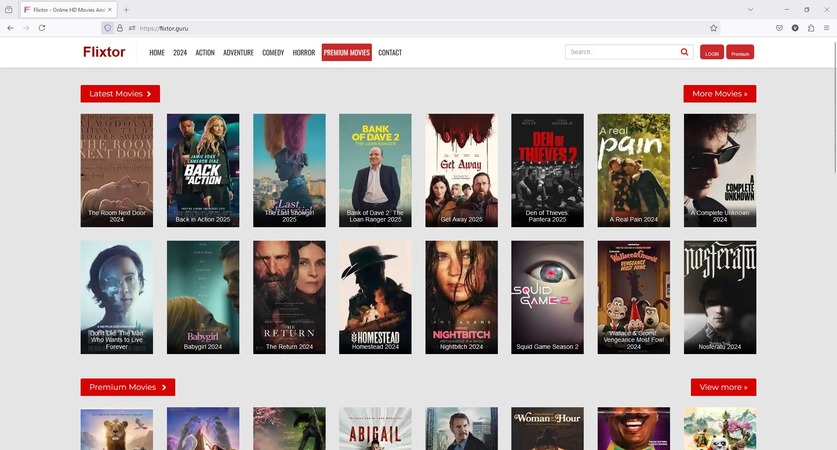The height and width of the screenshot is (450, 837).
Task: Bookmark this page using the star icon
Action: pyautogui.click(x=713, y=28)
